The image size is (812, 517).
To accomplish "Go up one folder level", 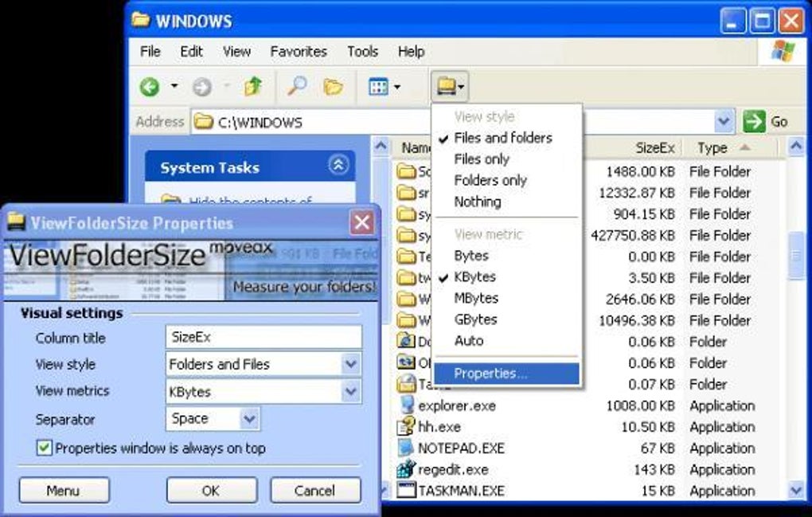I will [x=253, y=87].
